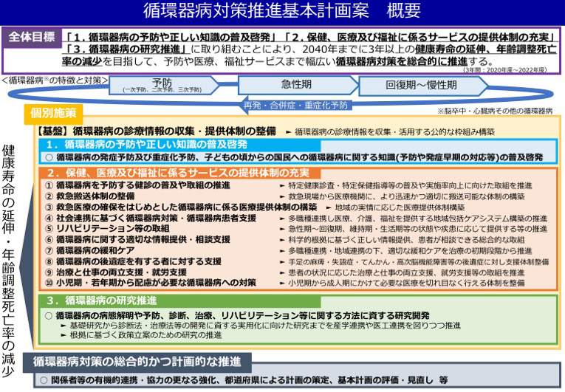The height and width of the screenshot is (392, 565).
Task: Click description 特定健康診査・特定保健指導等の普及 line
Action: (410, 185)
